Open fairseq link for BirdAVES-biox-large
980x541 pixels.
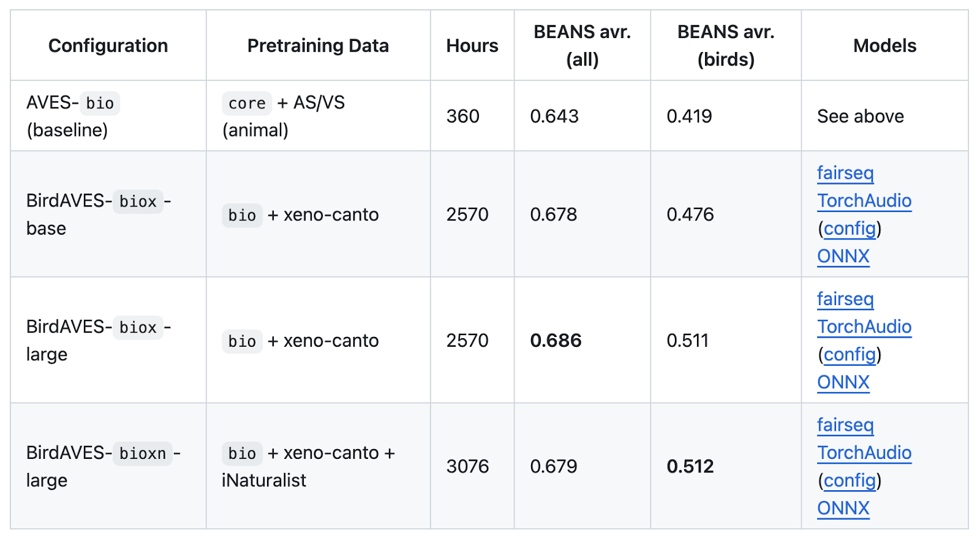(x=845, y=300)
